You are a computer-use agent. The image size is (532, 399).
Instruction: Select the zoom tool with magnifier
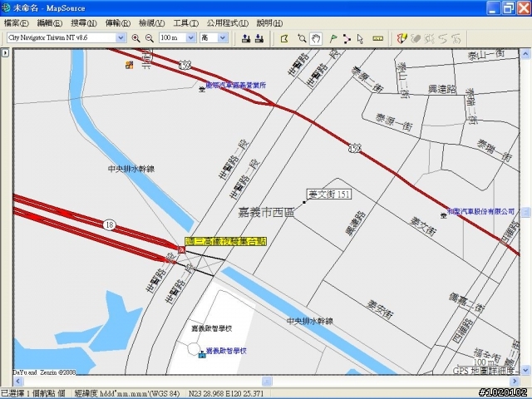point(302,38)
